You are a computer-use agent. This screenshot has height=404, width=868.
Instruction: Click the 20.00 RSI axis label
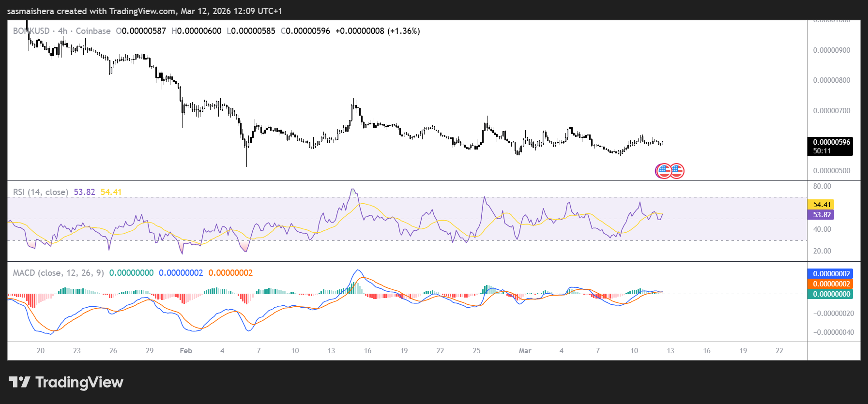pos(822,251)
